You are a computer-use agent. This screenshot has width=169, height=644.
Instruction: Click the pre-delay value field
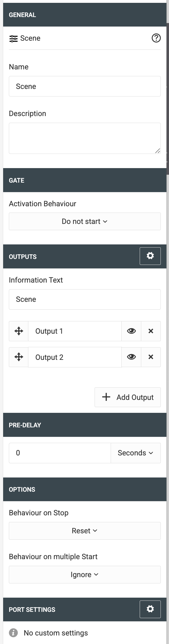tap(60, 453)
